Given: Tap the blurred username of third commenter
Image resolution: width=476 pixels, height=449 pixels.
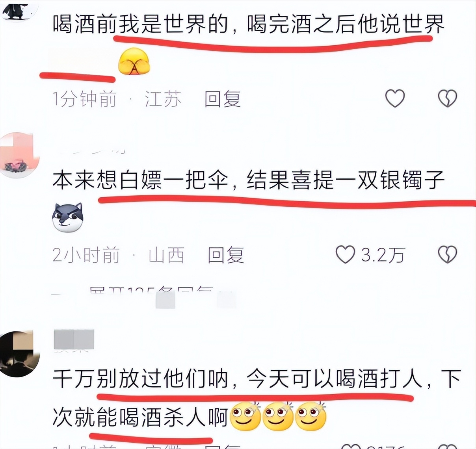Looking at the screenshot, I should tap(74, 340).
